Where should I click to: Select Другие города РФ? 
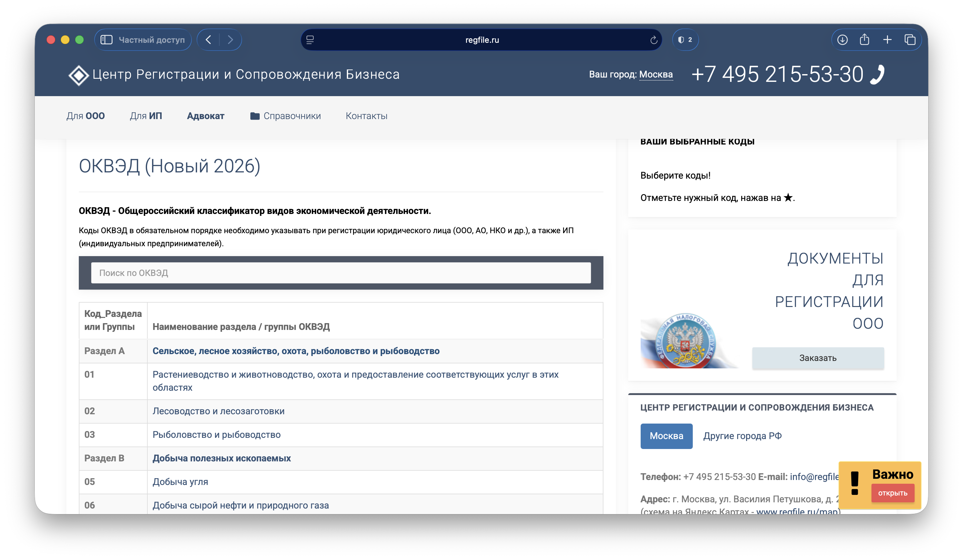(x=743, y=435)
